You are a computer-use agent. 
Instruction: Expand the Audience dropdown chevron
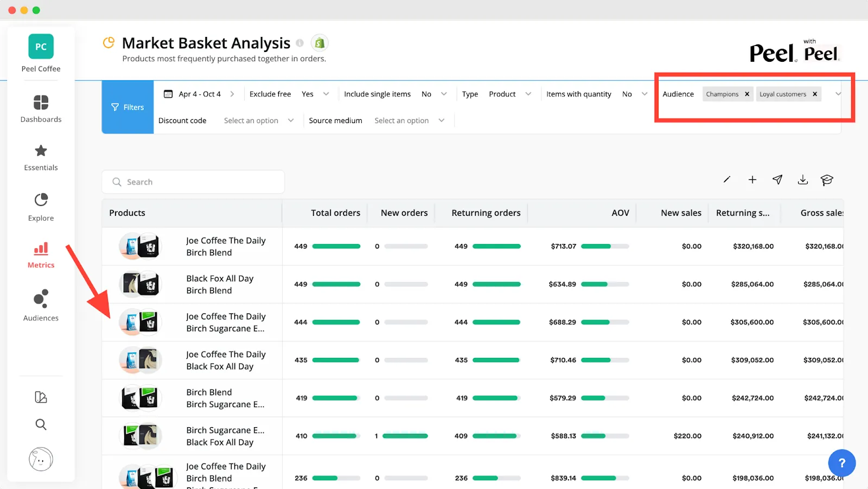coord(838,94)
